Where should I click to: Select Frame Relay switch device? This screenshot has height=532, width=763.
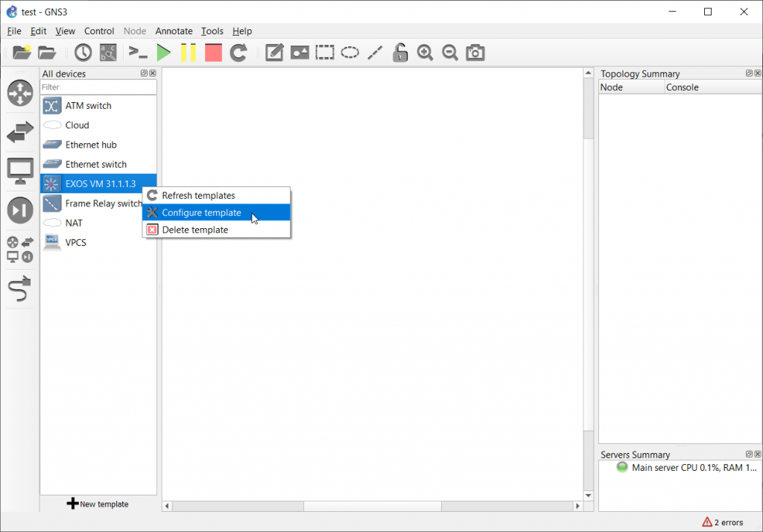92,203
